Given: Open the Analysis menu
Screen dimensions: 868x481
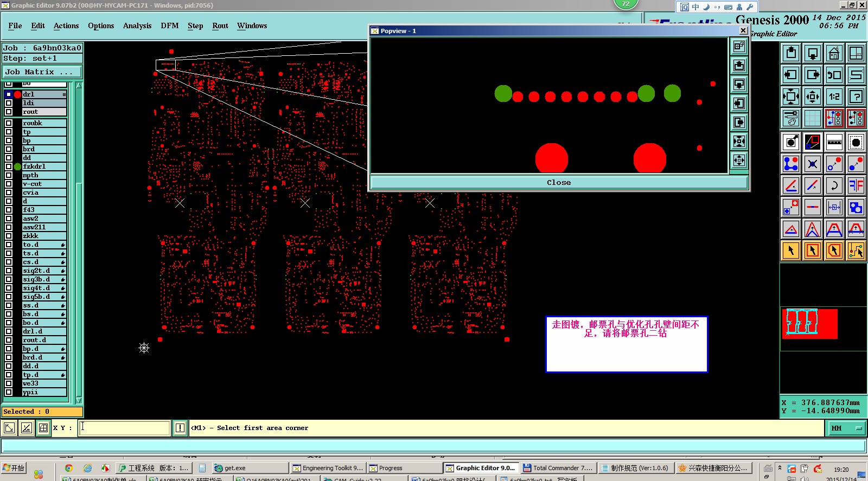Looking at the screenshot, I should [137, 25].
